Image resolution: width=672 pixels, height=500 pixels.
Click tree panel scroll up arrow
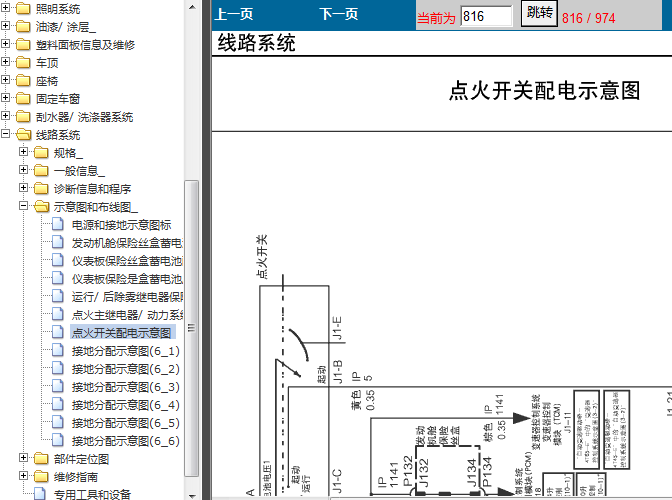pyautogui.click(x=192, y=7)
